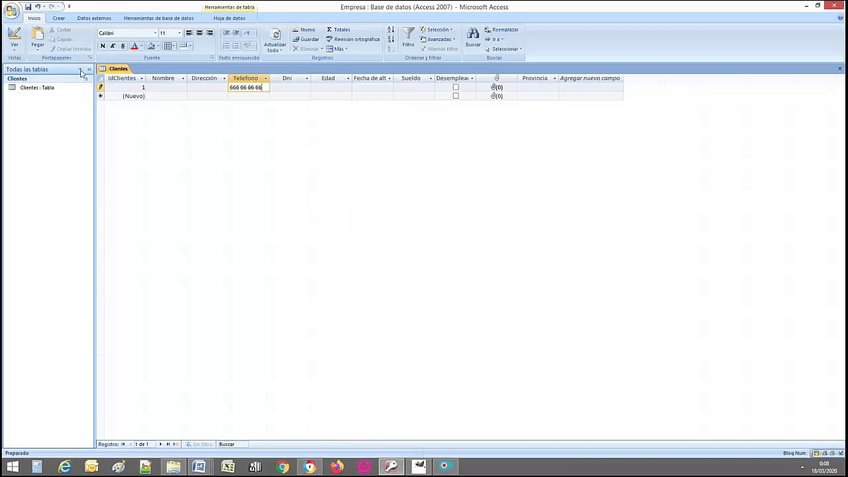Click the record search Buscar field
848x477 pixels.
coord(233,444)
